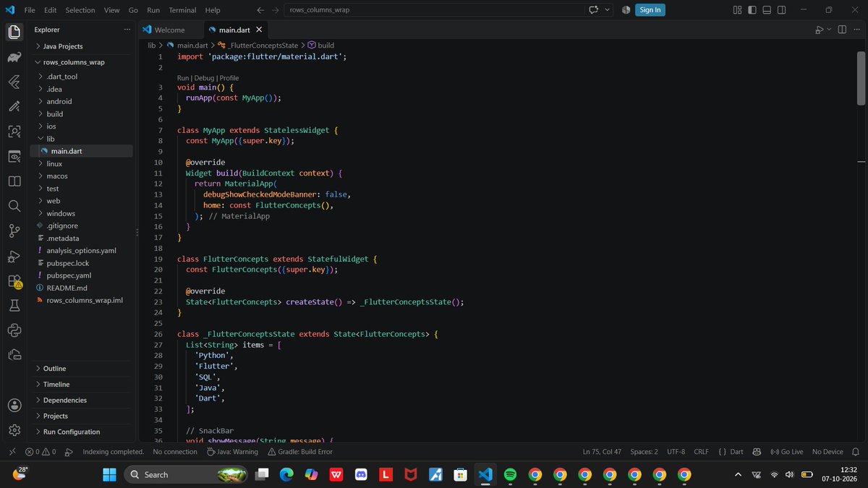Open the Explorer view in activity bar
Image resolution: width=868 pixels, height=488 pixels.
[x=14, y=32]
